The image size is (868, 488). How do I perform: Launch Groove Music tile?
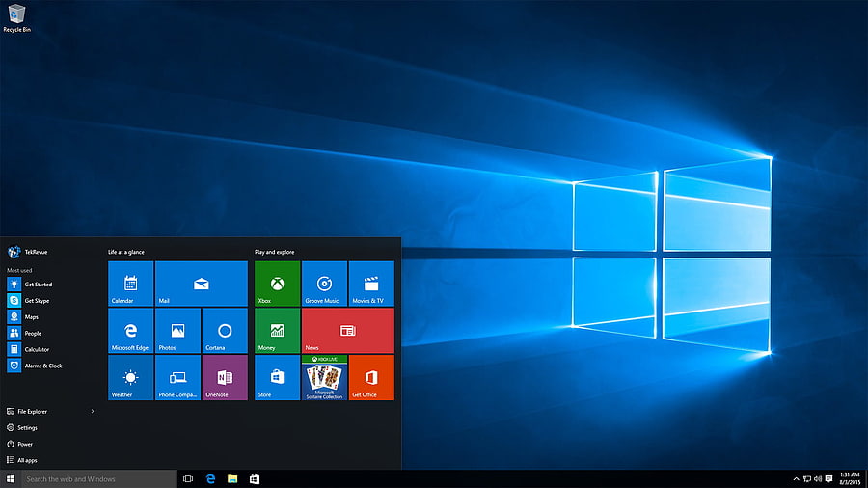click(x=324, y=284)
